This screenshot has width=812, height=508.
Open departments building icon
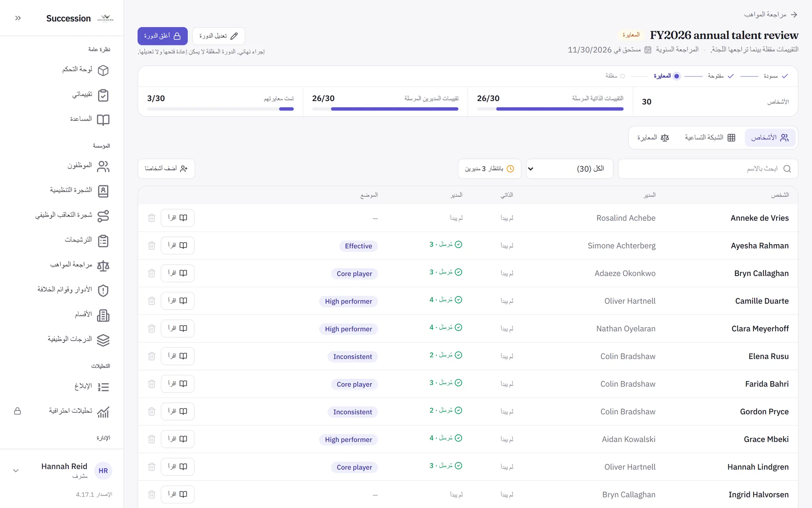tap(103, 315)
